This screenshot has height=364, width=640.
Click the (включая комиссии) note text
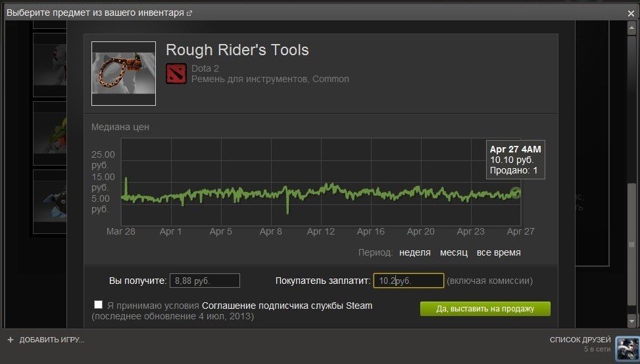point(489,281)
